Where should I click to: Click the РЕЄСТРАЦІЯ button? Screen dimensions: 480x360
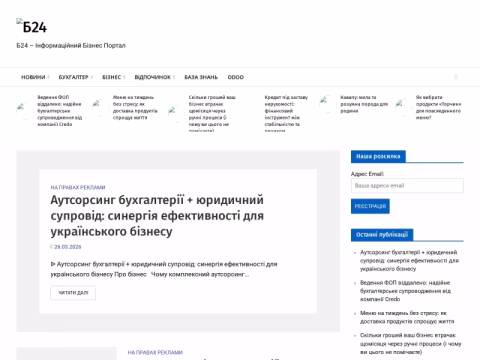370,206
